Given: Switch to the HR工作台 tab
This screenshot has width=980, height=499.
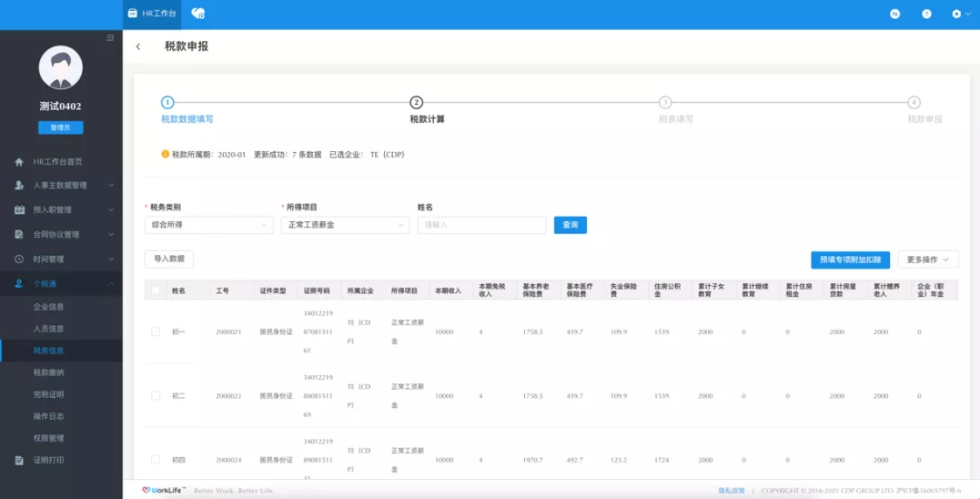Looking at the screenshot, I should [152, 14].
